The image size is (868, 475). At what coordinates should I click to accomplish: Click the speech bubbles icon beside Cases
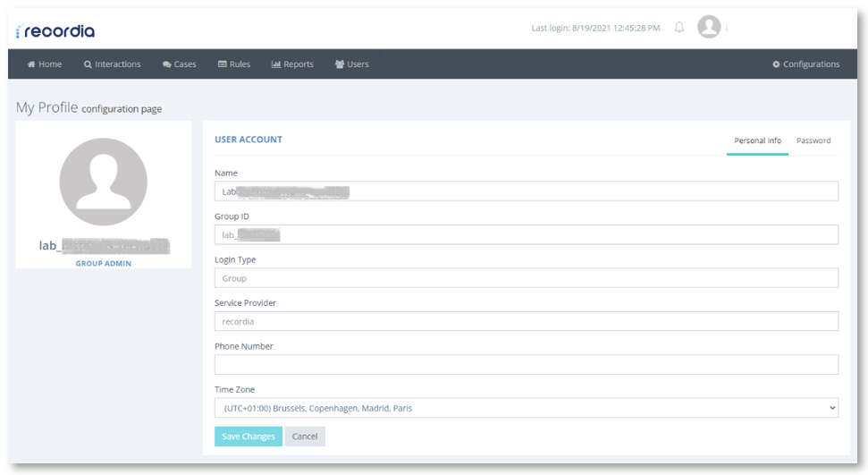(x=166, y=64)
